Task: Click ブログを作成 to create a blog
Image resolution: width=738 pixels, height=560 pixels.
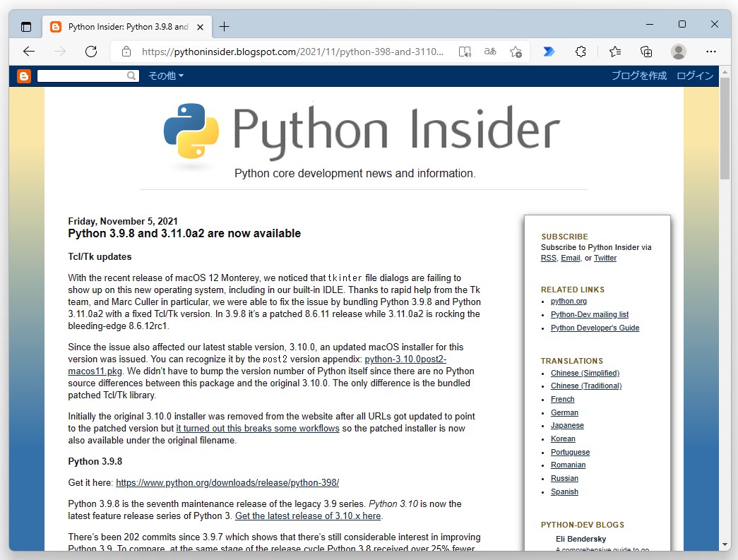Action: [x=638, y=75]
